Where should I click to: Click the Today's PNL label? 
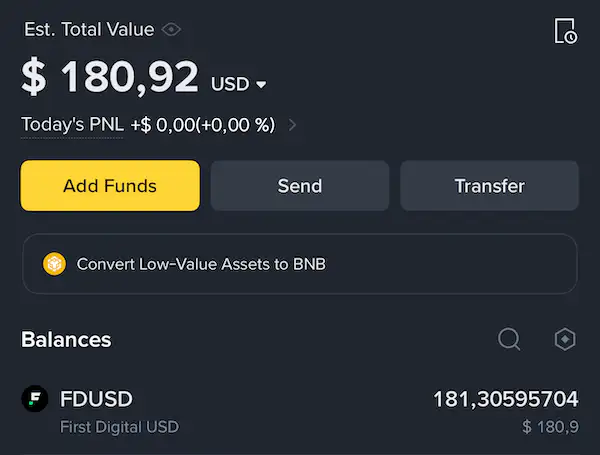[72, 124]
